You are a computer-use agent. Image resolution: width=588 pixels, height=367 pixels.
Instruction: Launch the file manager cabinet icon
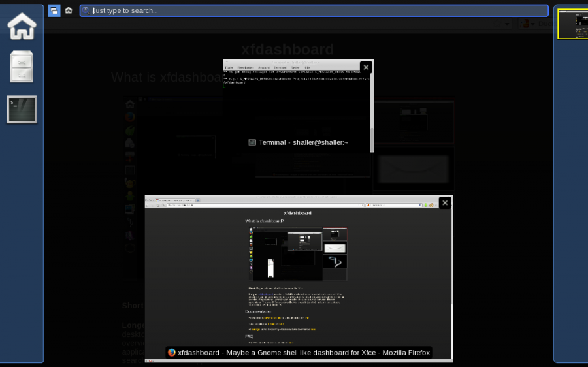(22, 67)
